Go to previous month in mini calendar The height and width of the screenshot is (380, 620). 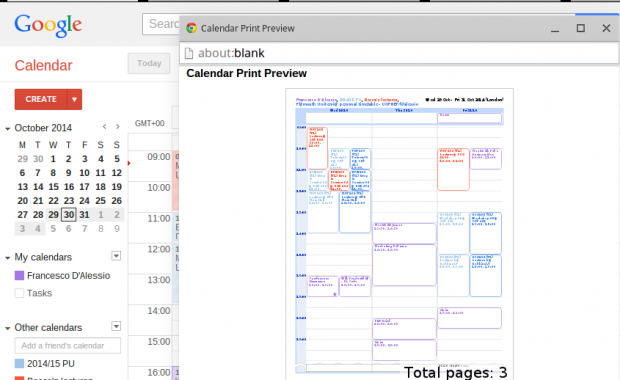point(104,127)
